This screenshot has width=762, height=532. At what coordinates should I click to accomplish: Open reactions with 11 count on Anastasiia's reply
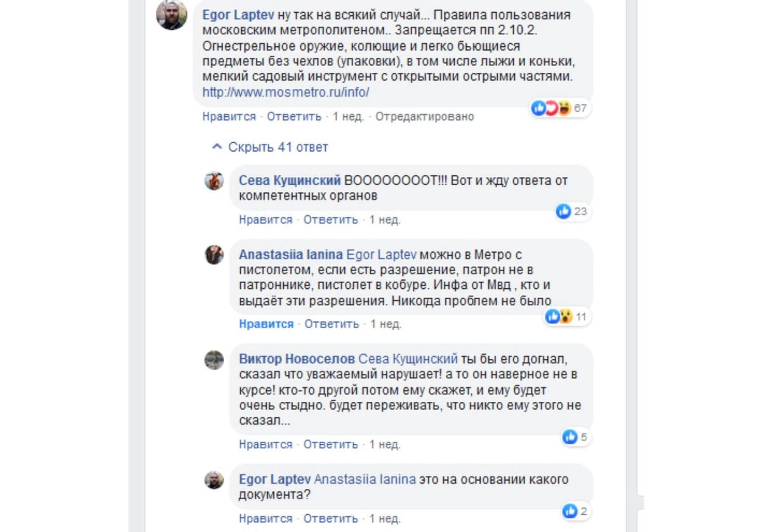(566, 316)
